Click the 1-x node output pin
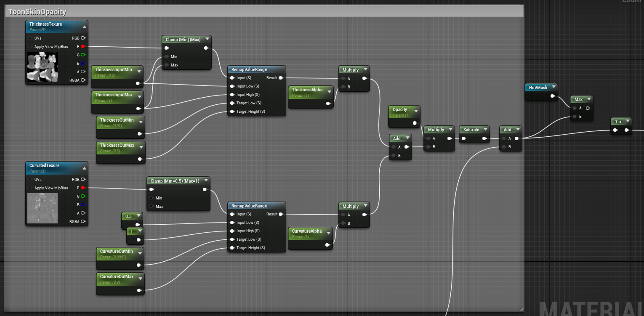The height and width of the screenshot is (316, 644). tap(627, 130)
